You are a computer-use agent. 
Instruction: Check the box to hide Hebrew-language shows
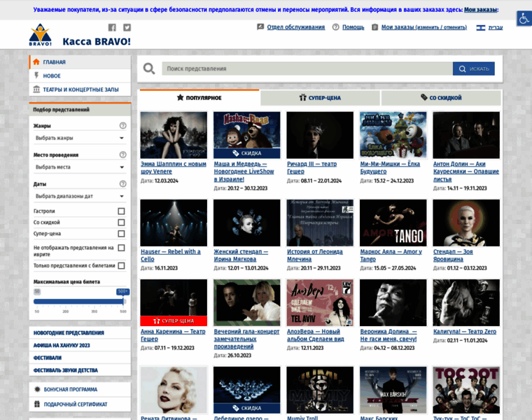click(121, 248)
